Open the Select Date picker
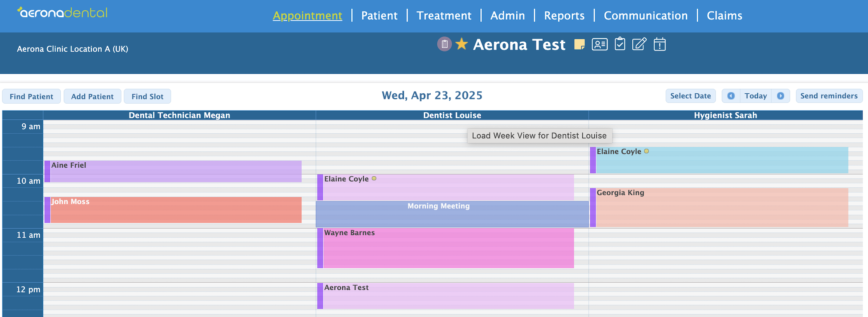The width and height of the screenshot is (868, 317). (690, 96)
